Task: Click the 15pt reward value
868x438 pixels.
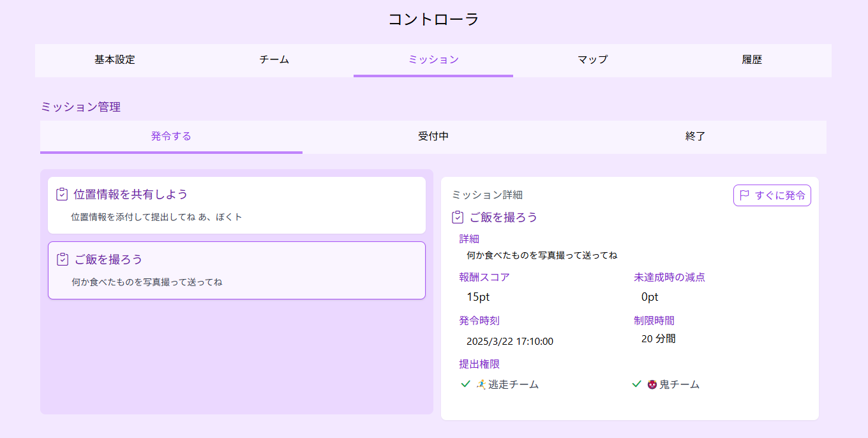Action: tap(478, 297)
